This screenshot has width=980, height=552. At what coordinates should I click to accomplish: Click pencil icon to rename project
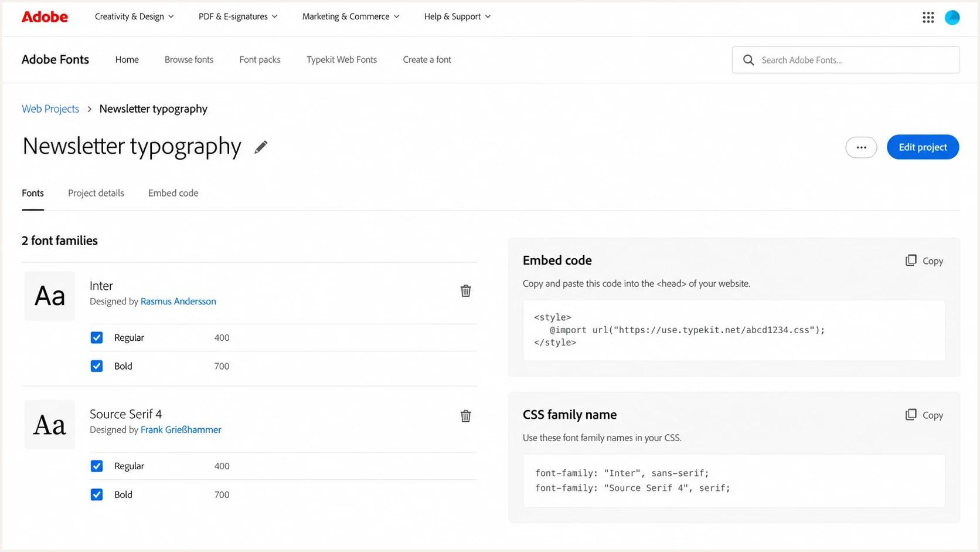click(x=261, y=147)
